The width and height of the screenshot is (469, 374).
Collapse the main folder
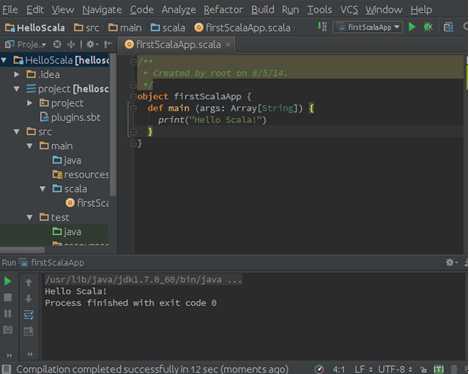coord(29,146)
